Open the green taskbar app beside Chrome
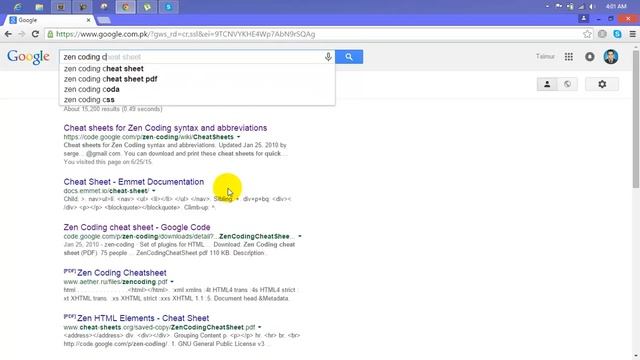 pyautogui.click(x=147, y=7)
